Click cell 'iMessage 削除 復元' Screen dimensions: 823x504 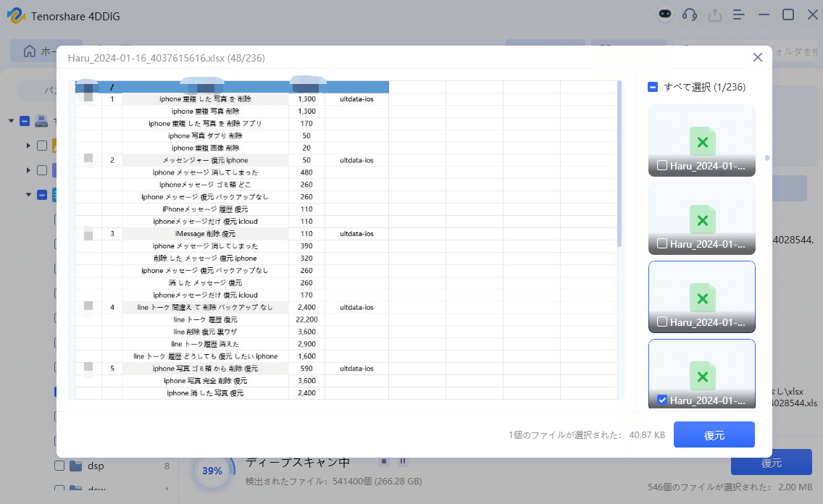pos(205,233)
